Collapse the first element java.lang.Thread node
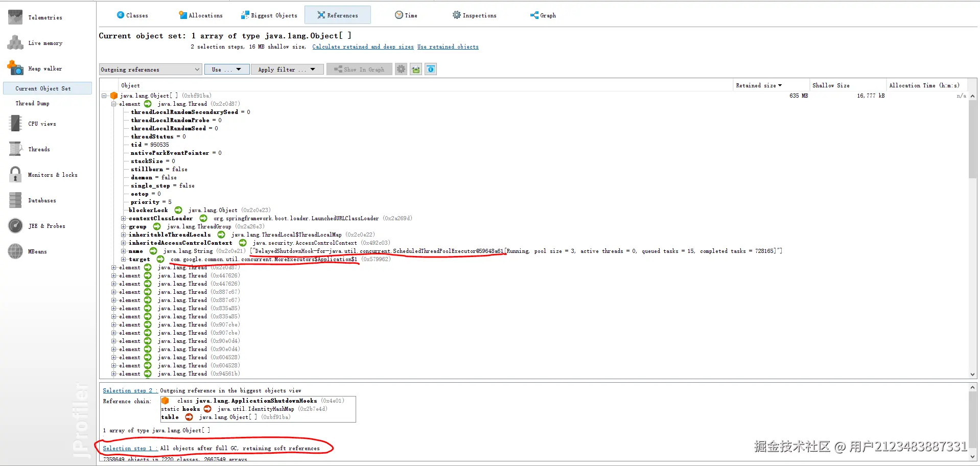 click(x=114, y=104)
